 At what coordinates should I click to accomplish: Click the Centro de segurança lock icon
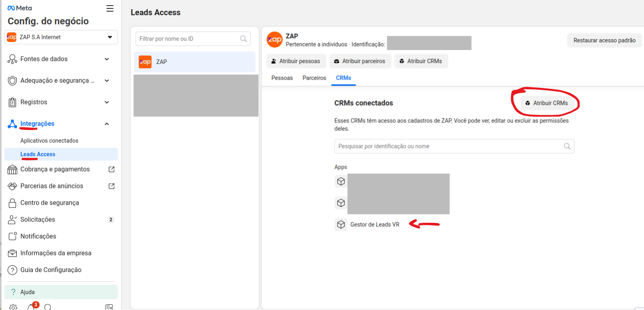[x=12, y=203]
